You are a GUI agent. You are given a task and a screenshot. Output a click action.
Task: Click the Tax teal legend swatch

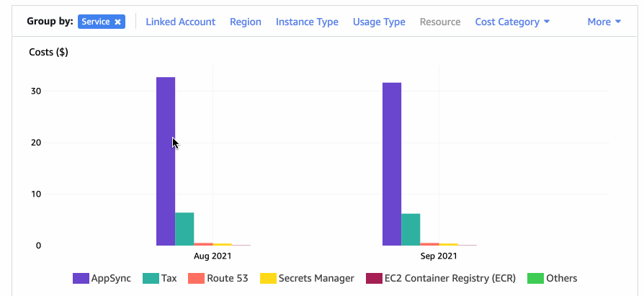pyautogui.click(x=151, y=278)
